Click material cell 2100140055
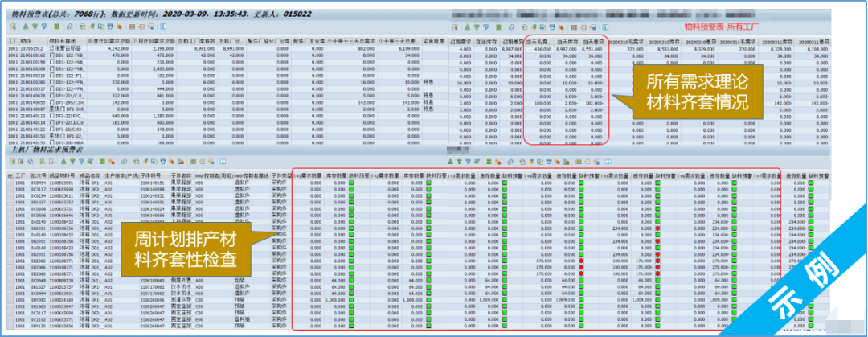The width and height of the screenshot is (868, 337). [x=33, y=102]
